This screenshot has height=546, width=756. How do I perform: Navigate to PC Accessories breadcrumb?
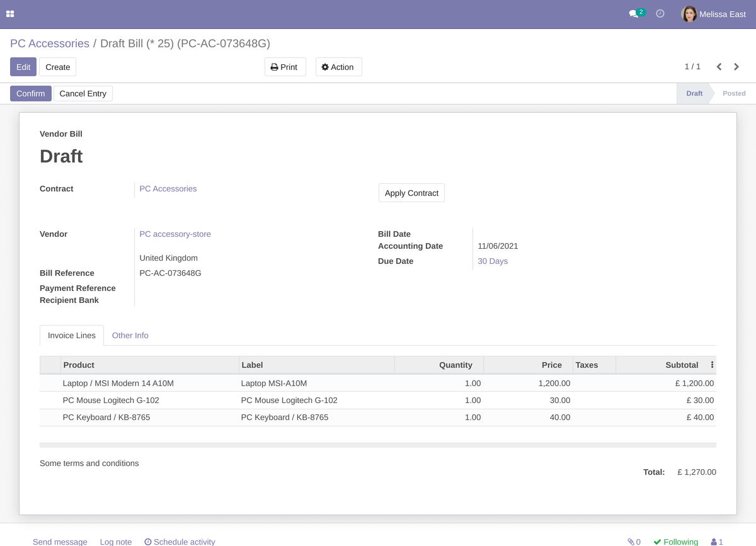(x=50, y=43)
